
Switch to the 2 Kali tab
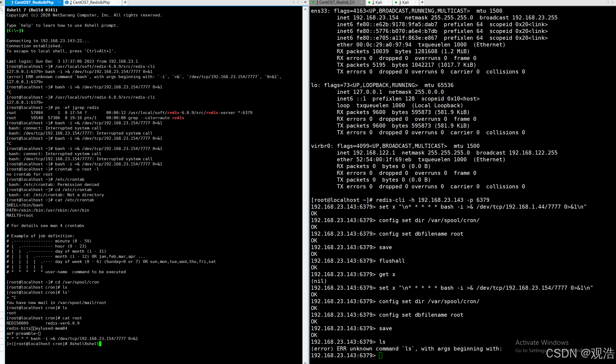(377, 2)
